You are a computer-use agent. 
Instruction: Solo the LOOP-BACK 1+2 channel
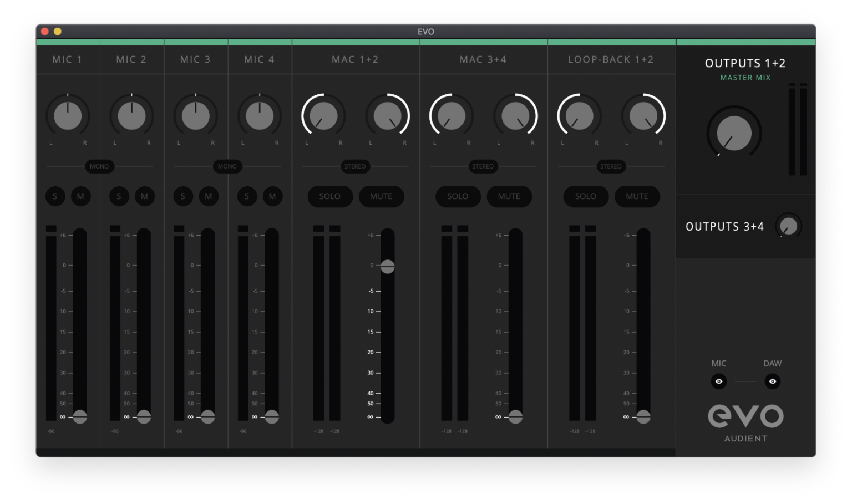tap(586, 196)
